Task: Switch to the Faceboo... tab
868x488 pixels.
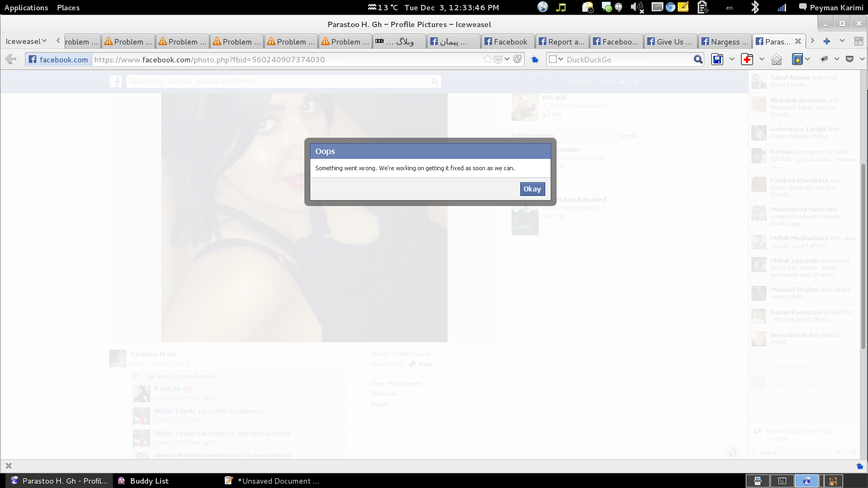Action: [616, 42]
